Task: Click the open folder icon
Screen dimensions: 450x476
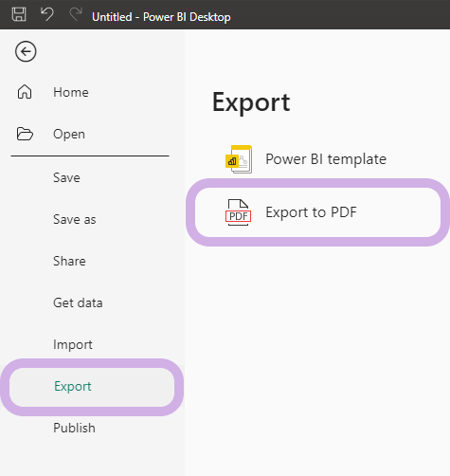Action: 25,134
